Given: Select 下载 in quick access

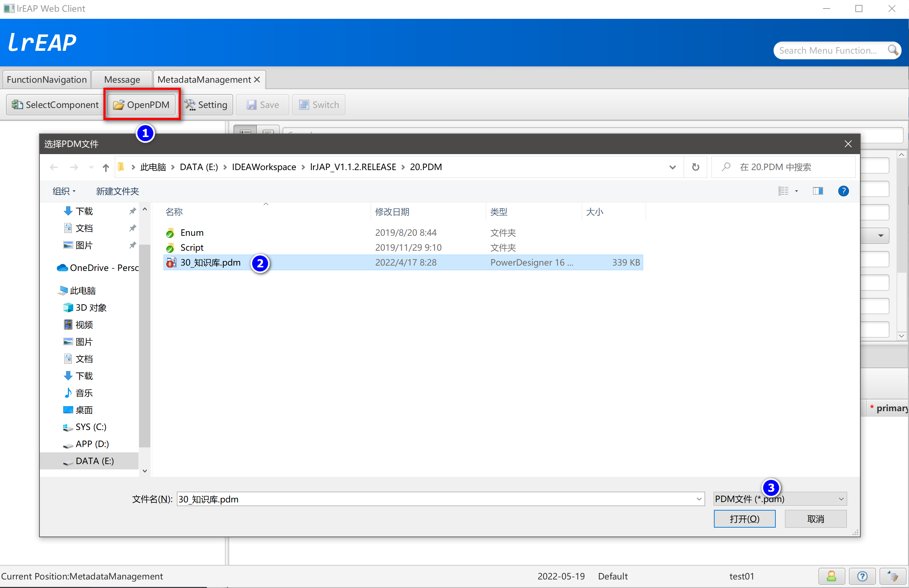Looking at the screenshot, I should 84,211.
